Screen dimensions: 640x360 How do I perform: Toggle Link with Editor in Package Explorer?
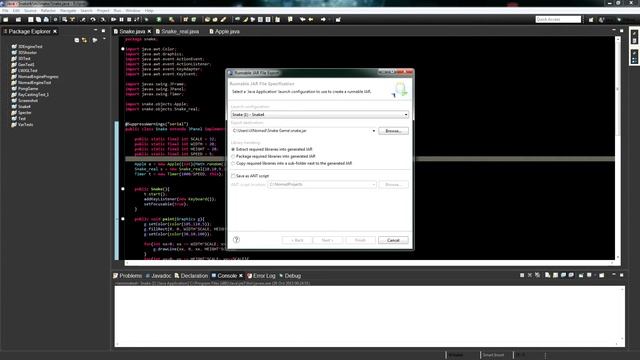click(x=84, y=40)
